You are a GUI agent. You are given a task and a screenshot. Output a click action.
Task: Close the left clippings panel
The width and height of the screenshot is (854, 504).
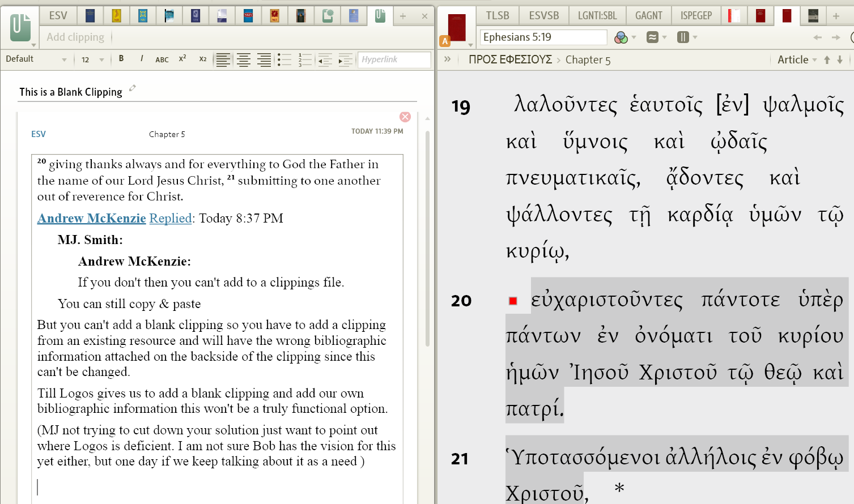coord(424,16)
